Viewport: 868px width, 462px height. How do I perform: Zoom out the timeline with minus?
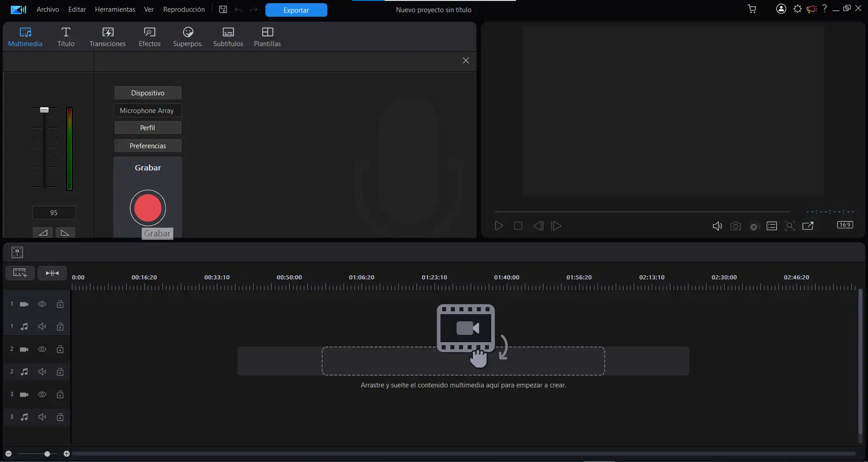coord(9,453)
